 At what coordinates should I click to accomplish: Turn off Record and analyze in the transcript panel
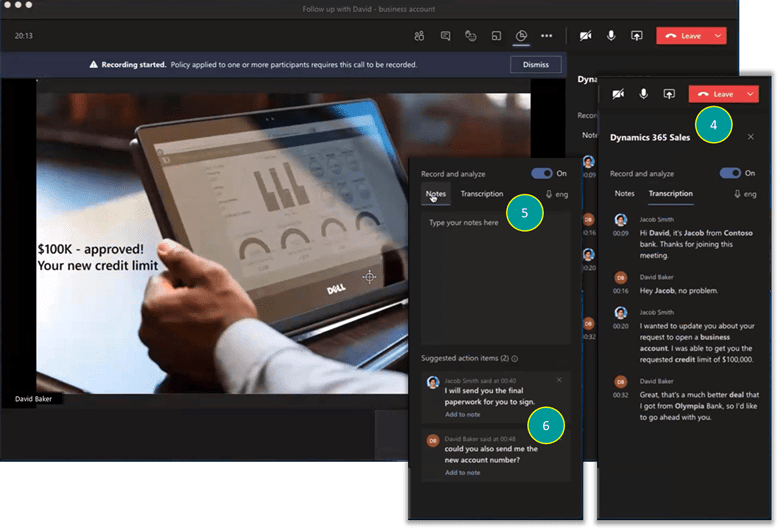[x=730, y=173]
